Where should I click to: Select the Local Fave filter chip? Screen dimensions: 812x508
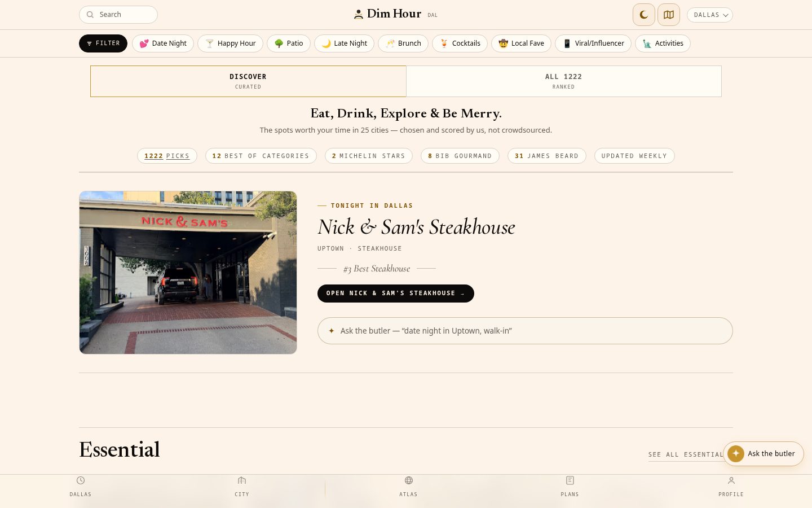coord(521,43)
